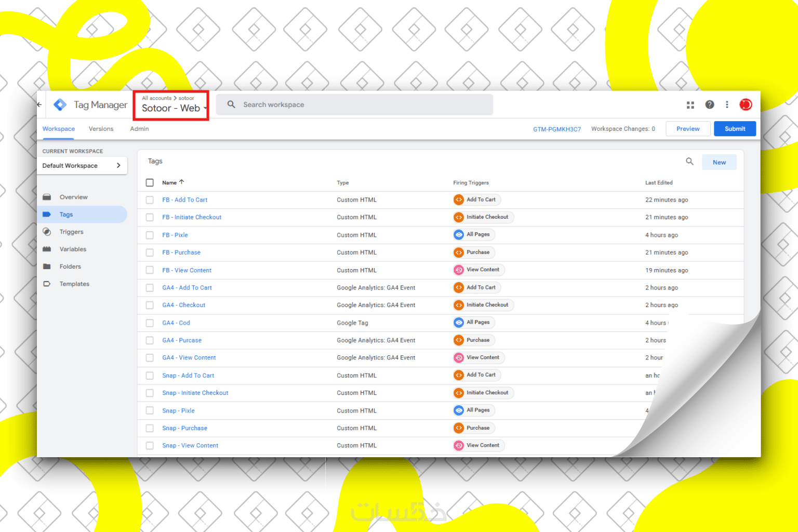Switch to the Admin tab
This screenshot has width=798, height=532.
pos(139,129)
